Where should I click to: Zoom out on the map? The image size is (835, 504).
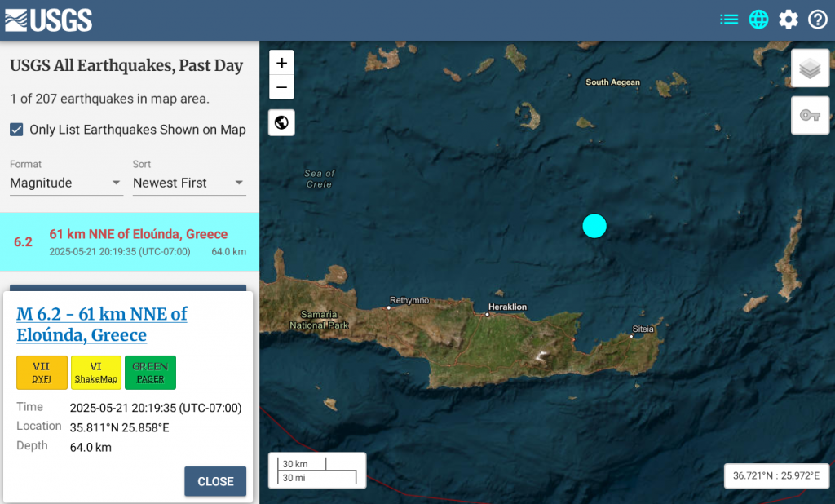281,87
